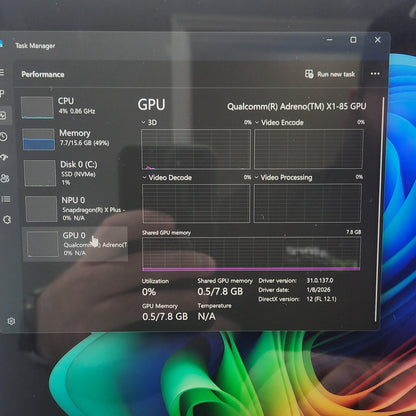Image resolution: width=416 pixels, height=416 pixels.
Task: Select CPU in the performance list
Action: coord(73,107)
